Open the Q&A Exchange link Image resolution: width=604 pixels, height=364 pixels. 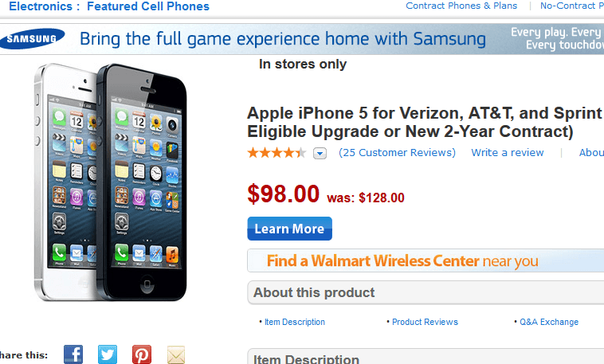(549, 322)
